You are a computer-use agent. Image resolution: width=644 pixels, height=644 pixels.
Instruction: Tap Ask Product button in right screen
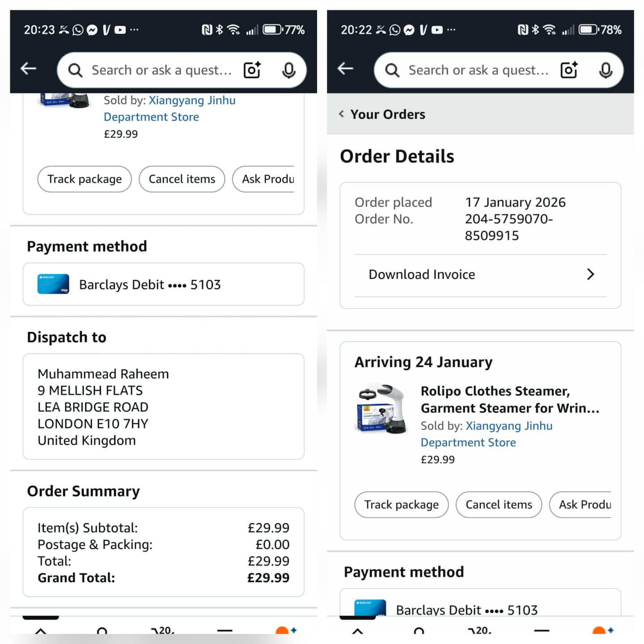(x=580, y=504)
